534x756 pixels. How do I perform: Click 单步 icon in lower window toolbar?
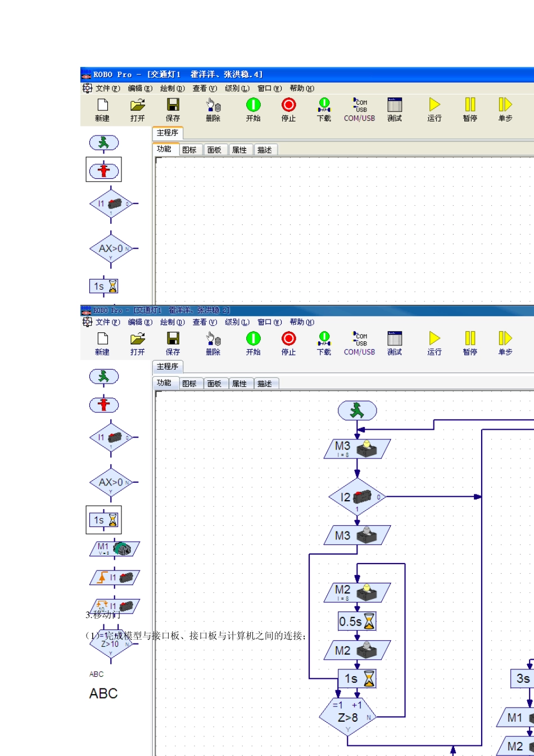pos(505,343)
